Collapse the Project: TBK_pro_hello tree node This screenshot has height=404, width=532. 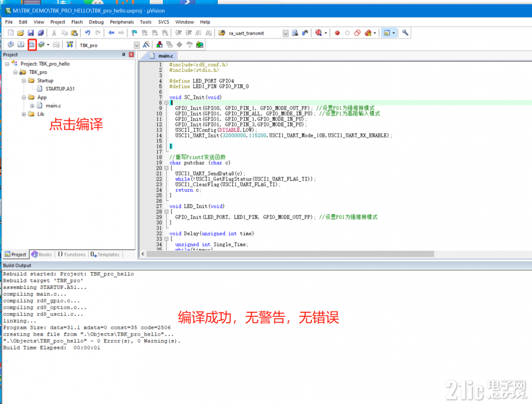(x=7, y=64)
